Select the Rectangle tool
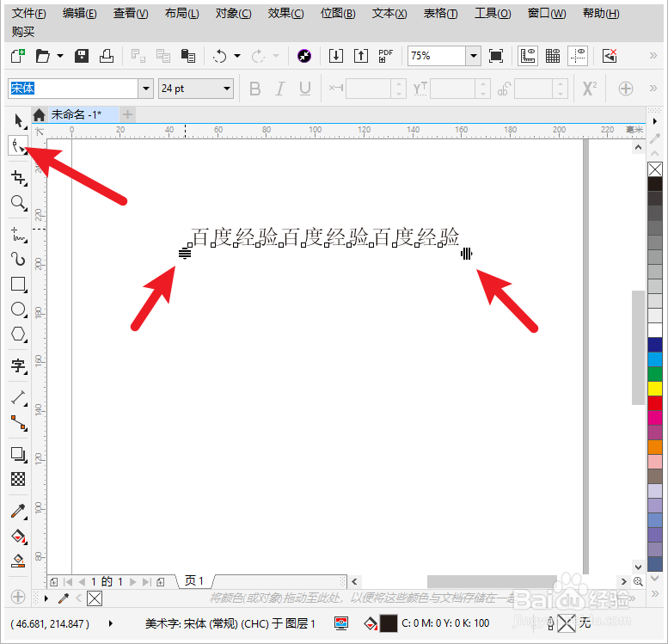This screenshot has width=668, height=644. click(x=18, y=284)
